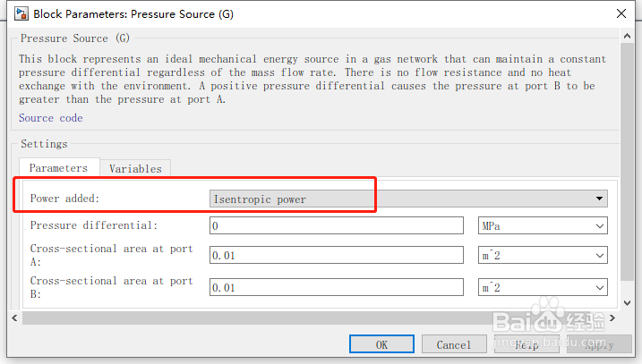Viewport: 642px width, 364px height.
Task: Open the MPa pressure unit dropdown
Action: pos(542,226)
